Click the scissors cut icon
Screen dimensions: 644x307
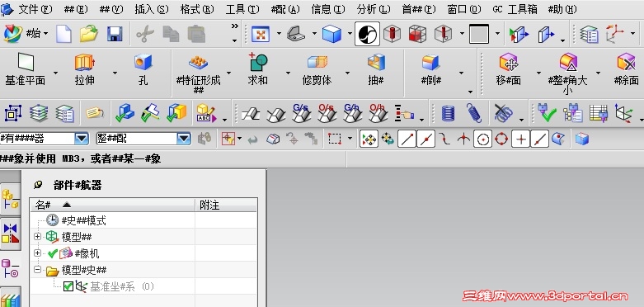[x=144, y=34]
